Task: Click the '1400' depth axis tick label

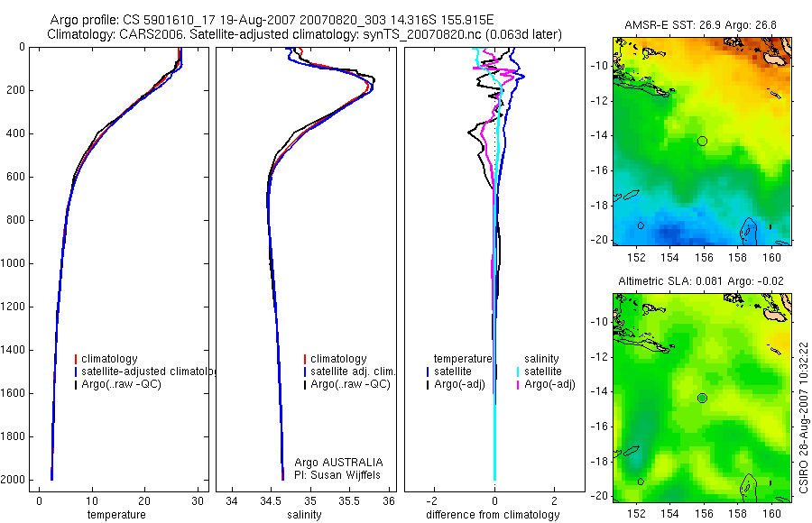Action: (x=14, y=350)
